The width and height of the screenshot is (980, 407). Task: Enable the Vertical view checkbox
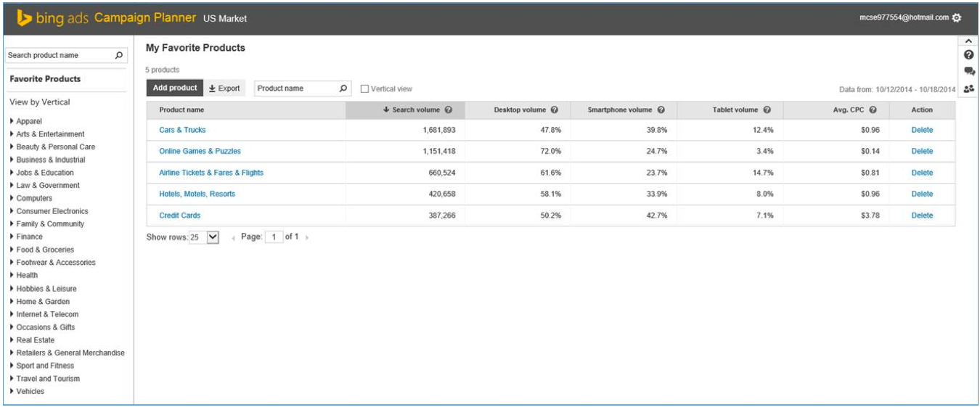364,89
